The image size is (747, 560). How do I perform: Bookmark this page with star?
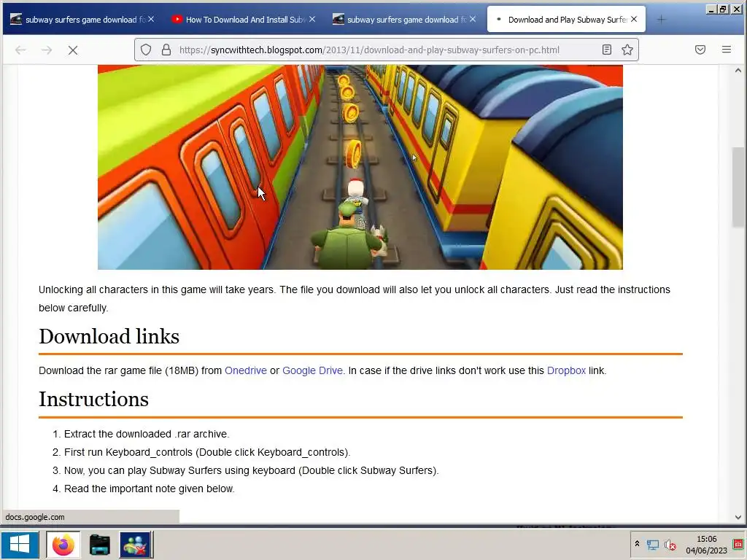pyautogui.click(x=627, y=50)
